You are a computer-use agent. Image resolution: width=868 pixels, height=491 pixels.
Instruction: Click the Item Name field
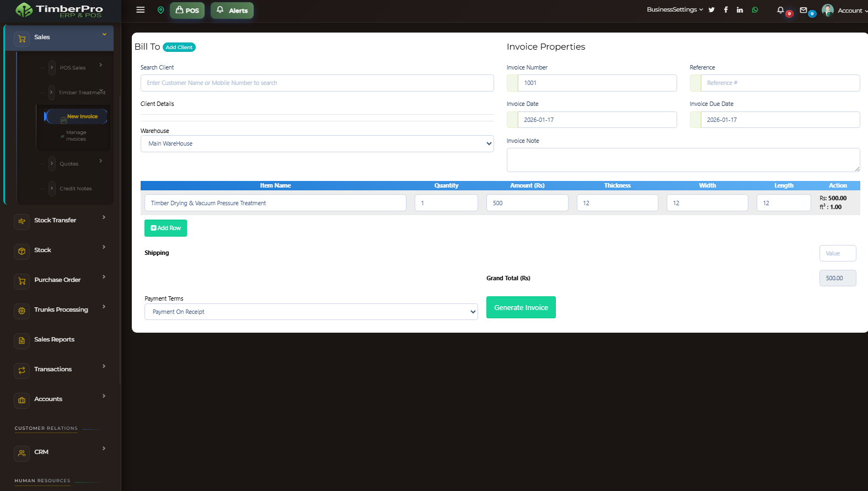pos(275,203)
